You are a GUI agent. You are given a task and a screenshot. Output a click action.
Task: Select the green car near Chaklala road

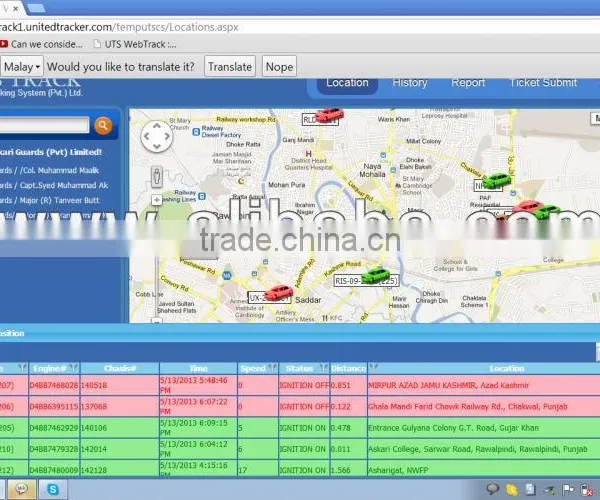tap(497, 180)
